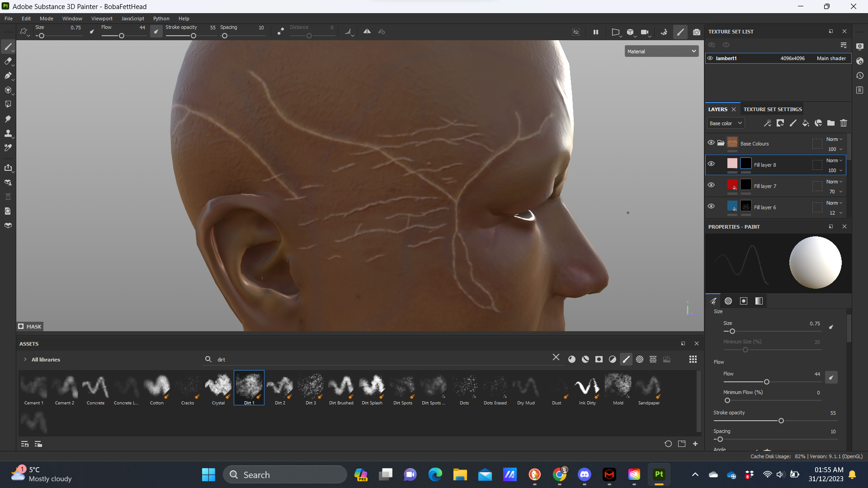Open the history panel icon
868x488 pixels.
coord(860,75)
